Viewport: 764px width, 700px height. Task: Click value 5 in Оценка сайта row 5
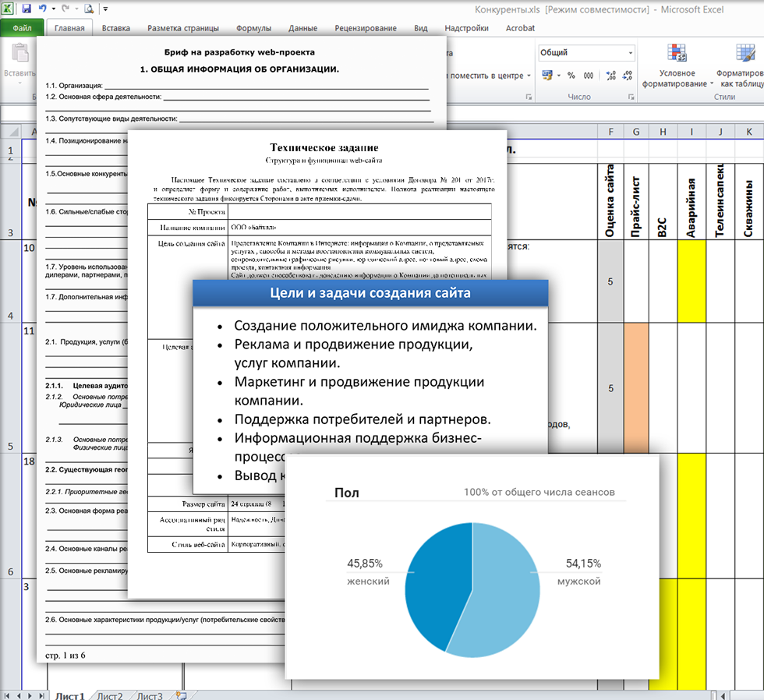[x=610, y=388]
